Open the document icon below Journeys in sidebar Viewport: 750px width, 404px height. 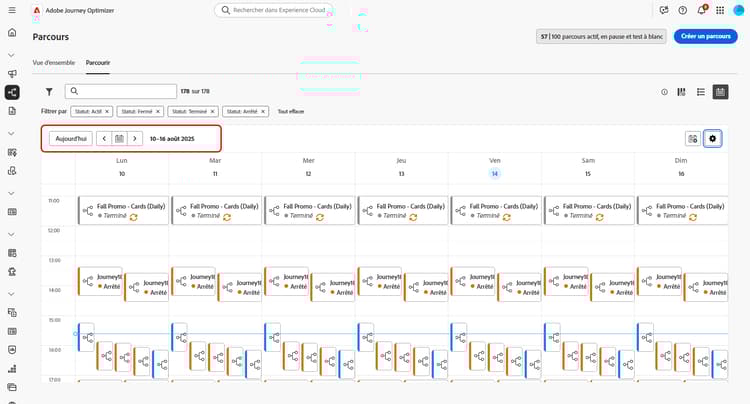tap(12, 111)
